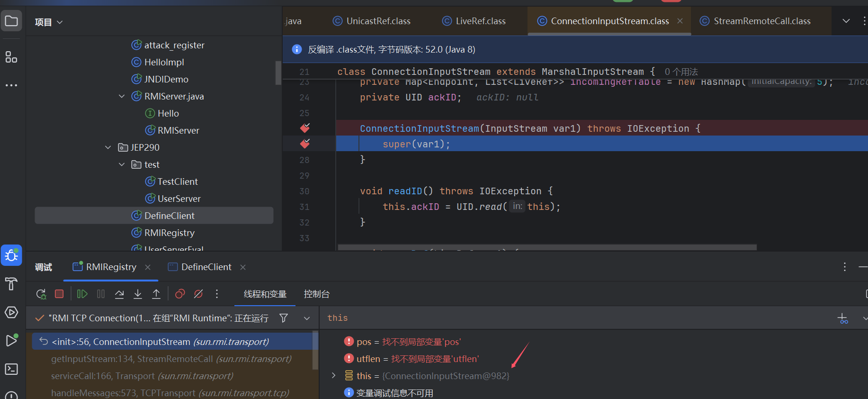The width and height of the screenshot is (868, 399).
Task: Pause program execution
Action: tap(101, 294)
